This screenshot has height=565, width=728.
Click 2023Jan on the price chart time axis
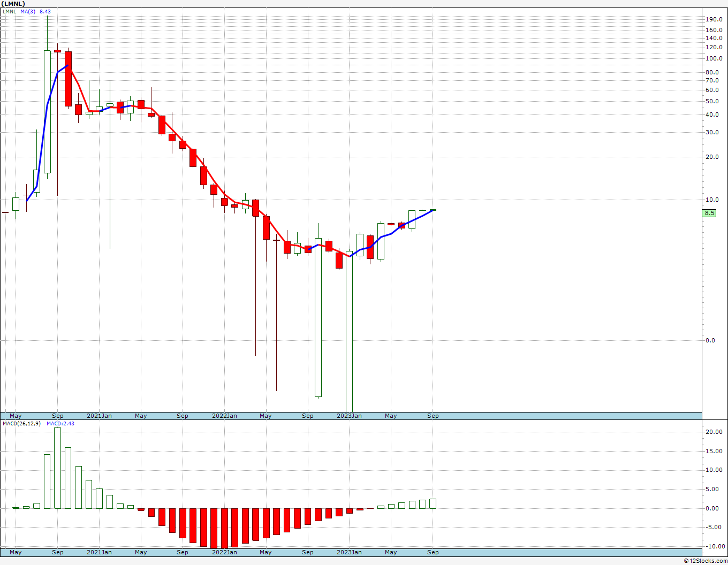point(349,416)
